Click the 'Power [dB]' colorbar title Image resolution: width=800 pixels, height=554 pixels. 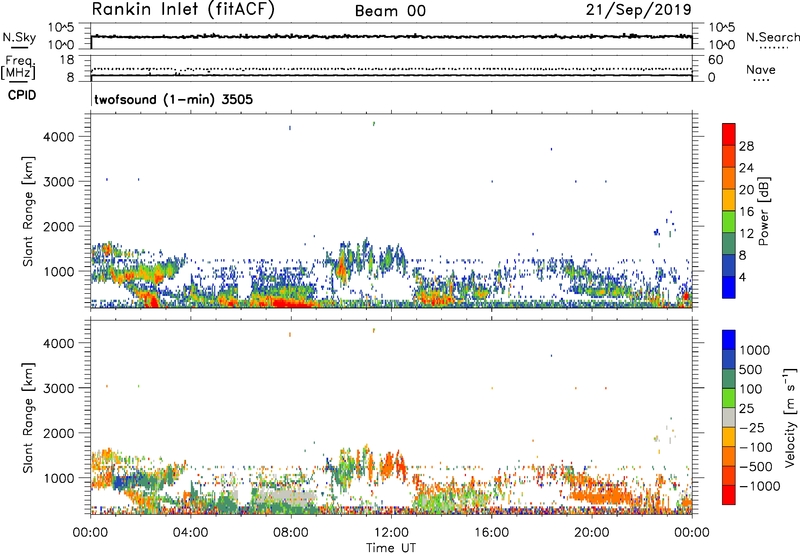pos(764,211)
